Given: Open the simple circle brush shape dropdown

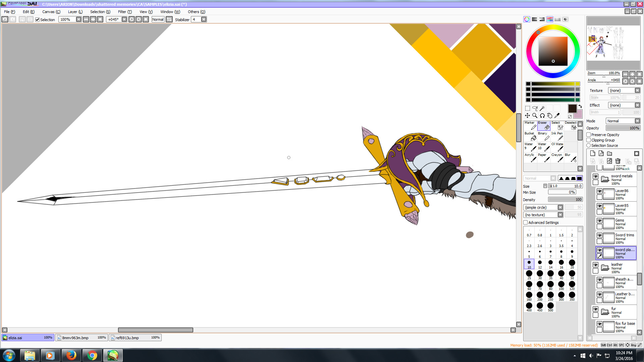Looking at the screenshot, I should click(560, 207).
